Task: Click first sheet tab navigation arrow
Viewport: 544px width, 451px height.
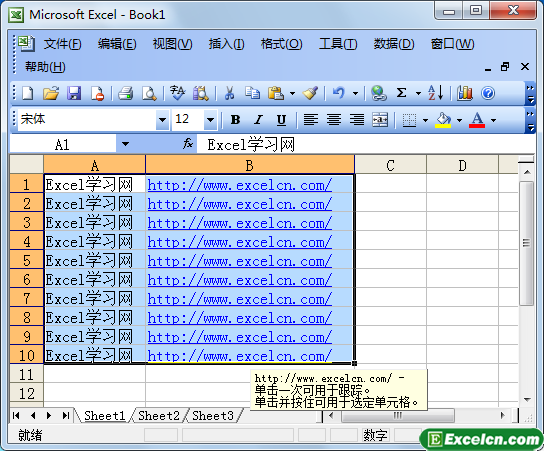Action: [16, 415]
